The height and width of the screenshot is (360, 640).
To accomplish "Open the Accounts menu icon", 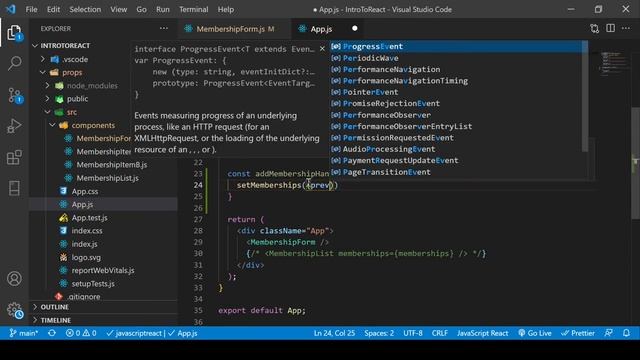I will (x=14, y=278).
